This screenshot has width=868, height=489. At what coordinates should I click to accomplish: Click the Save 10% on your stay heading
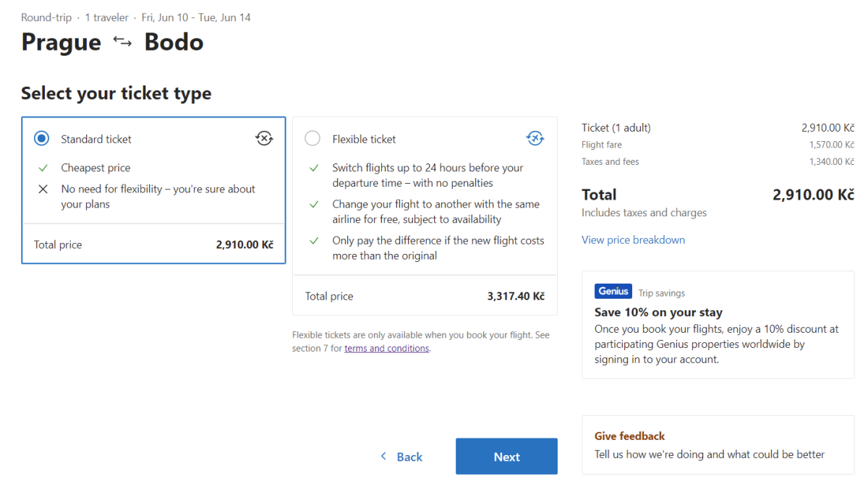click(x=658, y=312)
